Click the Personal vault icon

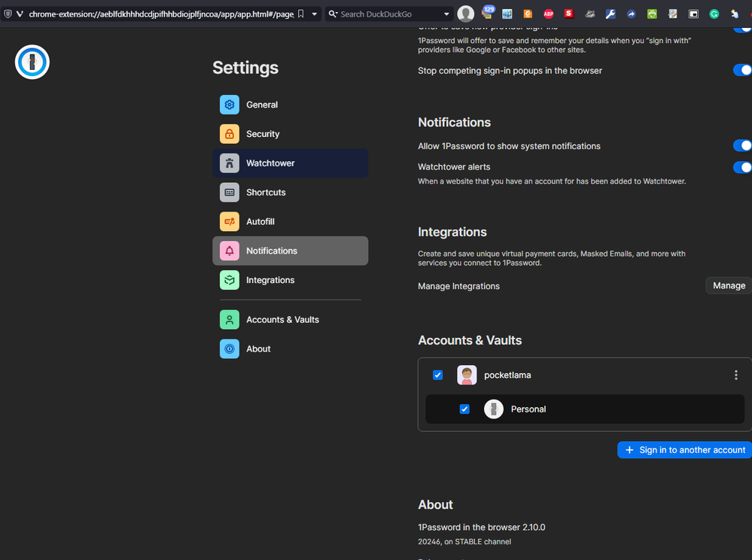(494, 409)
